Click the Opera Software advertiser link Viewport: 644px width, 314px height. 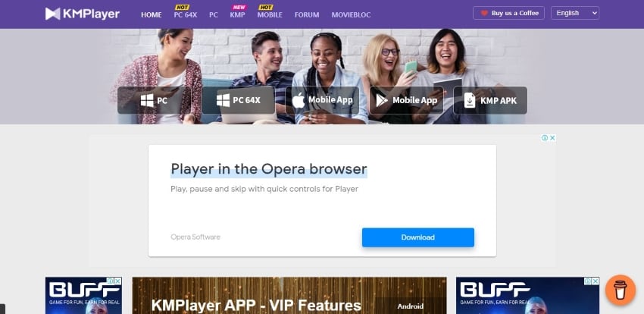coord(195,237)
